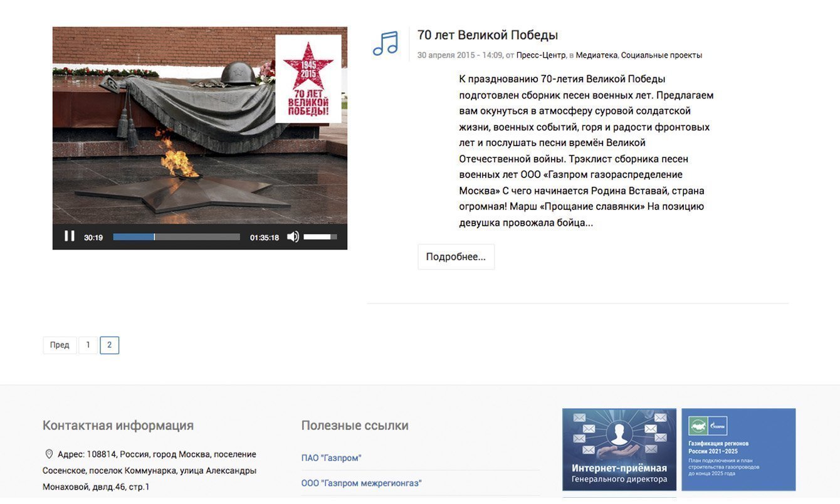Click the music note audio icon
The height and width of the screenshot is (504, 840).
coord(386,43)
